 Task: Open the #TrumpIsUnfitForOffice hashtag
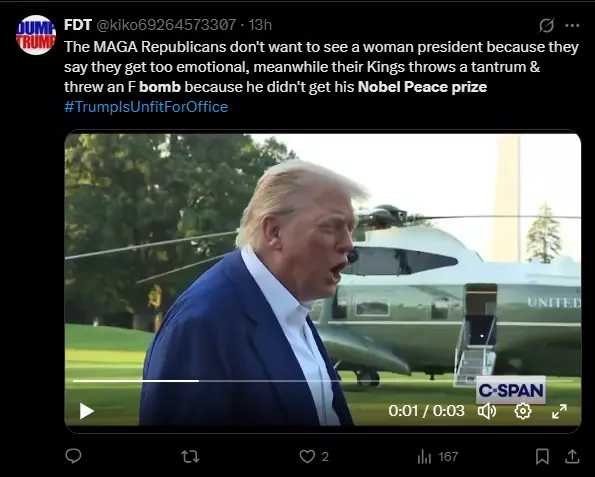[146, 107]
